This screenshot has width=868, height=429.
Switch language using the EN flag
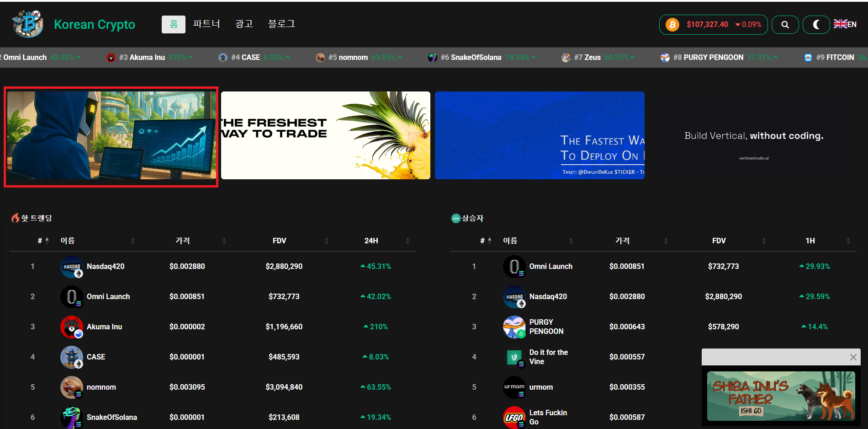[x=845, y=24]
